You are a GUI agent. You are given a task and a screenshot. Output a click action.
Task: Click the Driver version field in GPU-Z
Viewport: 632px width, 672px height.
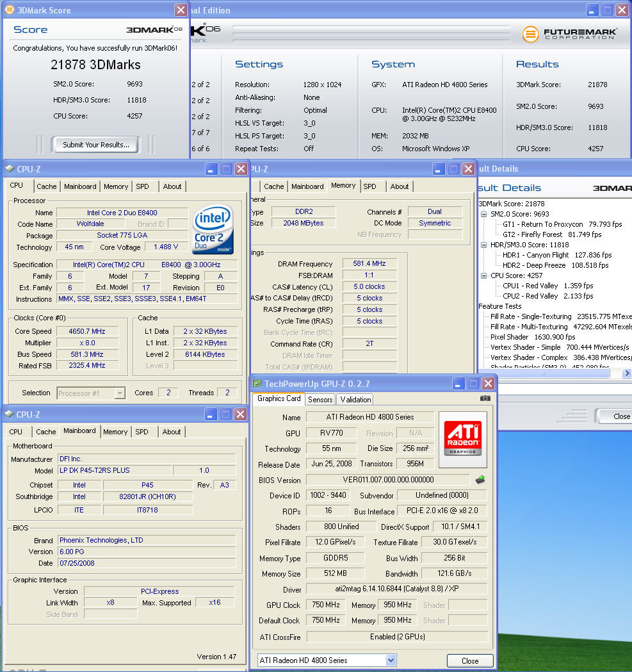397,589
